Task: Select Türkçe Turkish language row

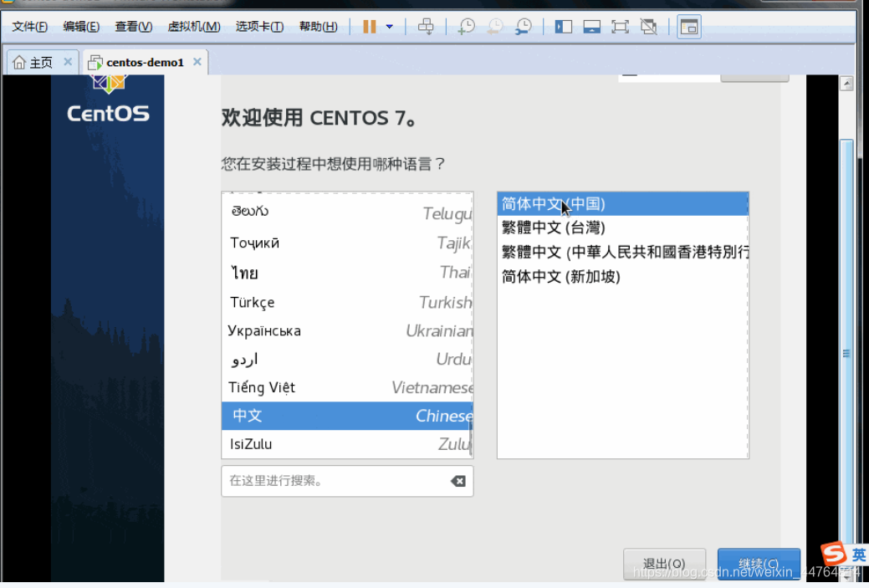Action: click(347, 302)
